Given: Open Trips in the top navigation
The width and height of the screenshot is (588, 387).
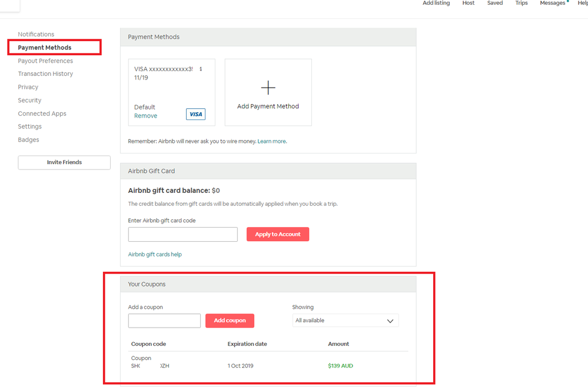Looking at the screenshot, I should click(x=521, y=4).
